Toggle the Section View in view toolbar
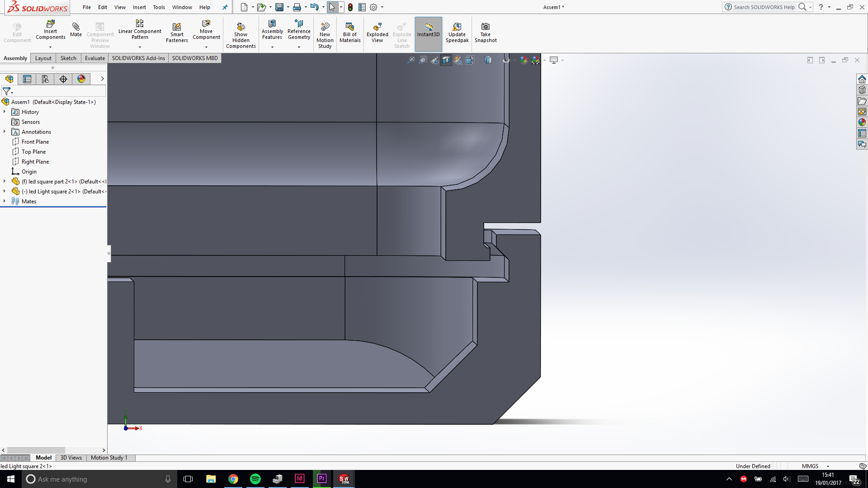Screen dimensions: 868x488 pos(446,60)
